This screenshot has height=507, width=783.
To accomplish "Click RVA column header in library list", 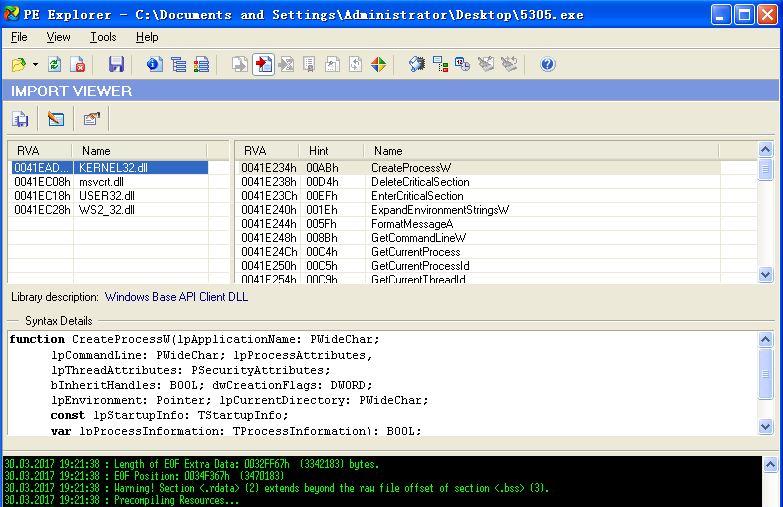I will tap(40, 151).
